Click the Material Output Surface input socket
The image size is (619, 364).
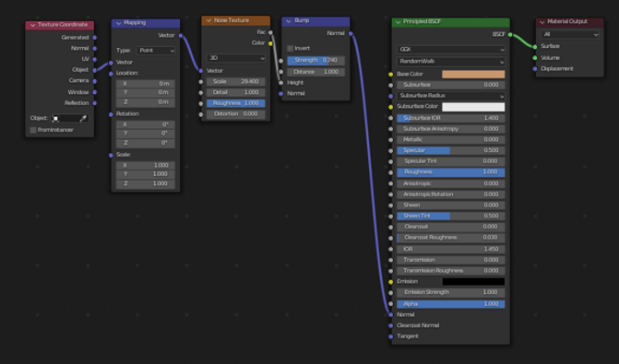click(535, 46)
